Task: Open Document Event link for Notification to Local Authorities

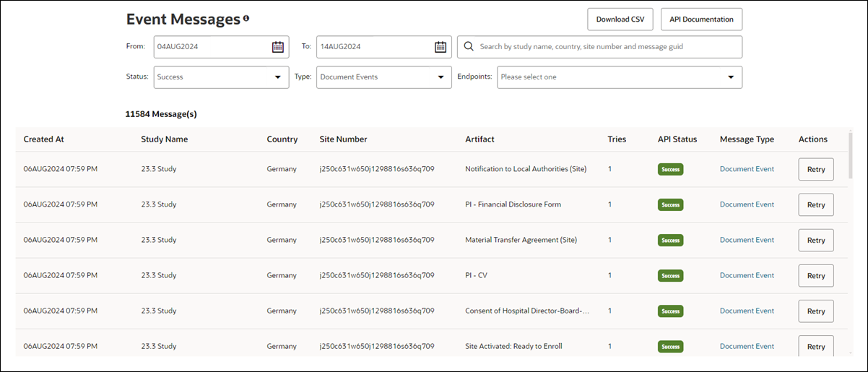Action: [747, 169]
